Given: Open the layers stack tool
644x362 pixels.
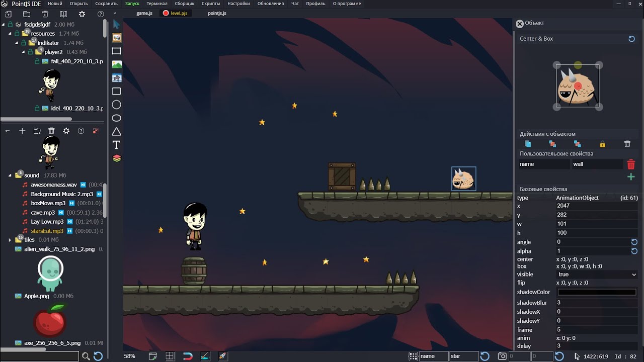Looking at the screenshot, I should click(117, 158).
